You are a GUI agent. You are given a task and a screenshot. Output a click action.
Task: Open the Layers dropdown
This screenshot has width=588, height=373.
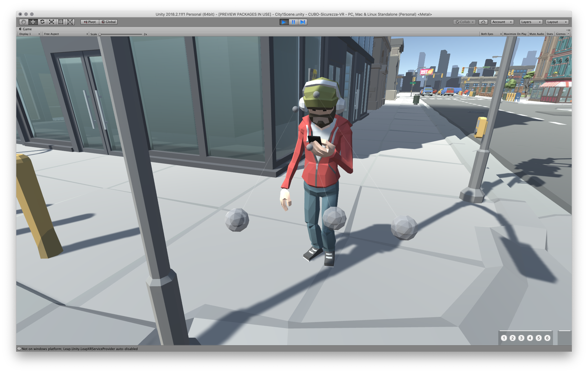[x=531, y=22]
